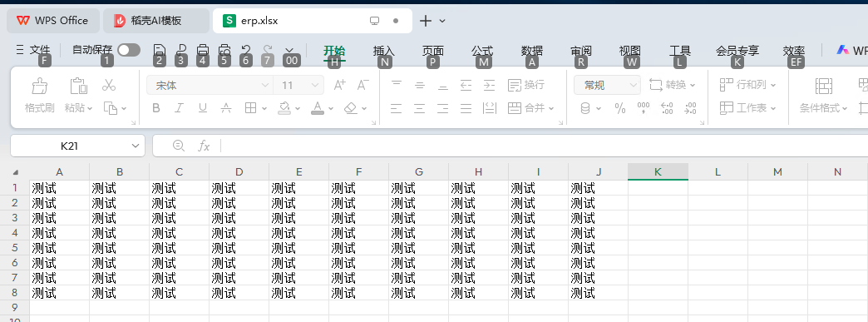
Task: Align text left horizontally
Action: pyautogui.click(x=396, y=108)
